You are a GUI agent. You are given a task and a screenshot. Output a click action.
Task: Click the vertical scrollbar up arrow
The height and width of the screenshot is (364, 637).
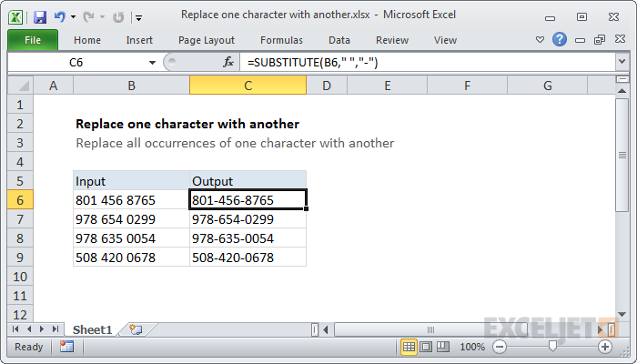click(622, 91)
